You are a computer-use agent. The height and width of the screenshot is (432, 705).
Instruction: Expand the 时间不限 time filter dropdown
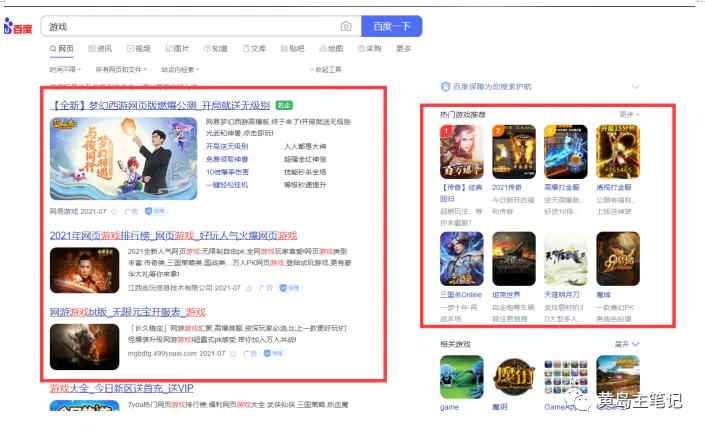(x=65, y=70)
